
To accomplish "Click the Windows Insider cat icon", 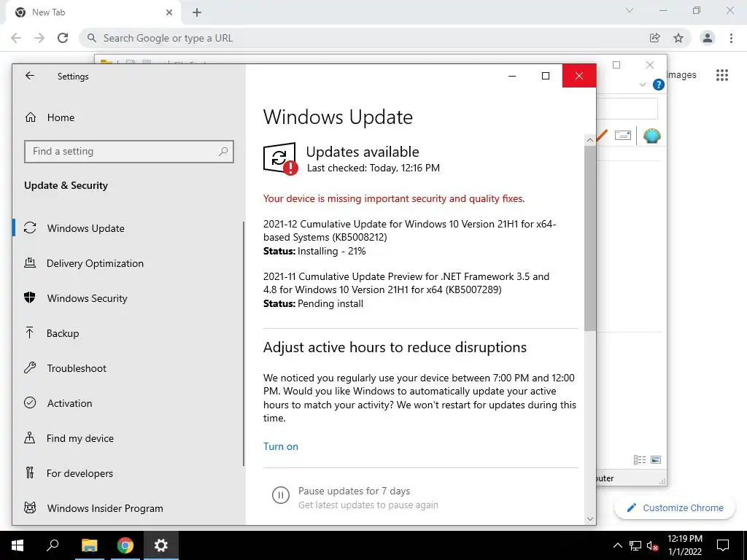I will tap(30, 507).
